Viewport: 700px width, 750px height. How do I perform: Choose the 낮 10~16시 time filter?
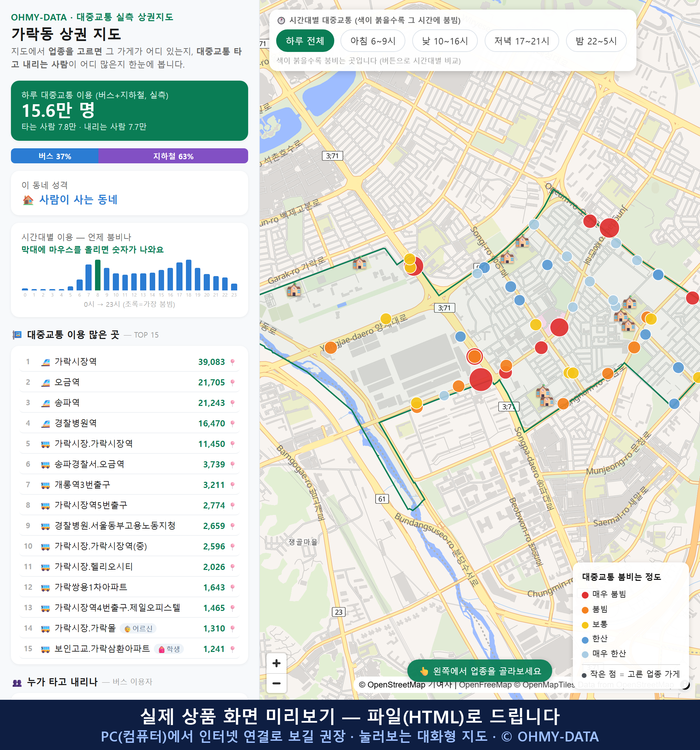click(x=445, y=41)
